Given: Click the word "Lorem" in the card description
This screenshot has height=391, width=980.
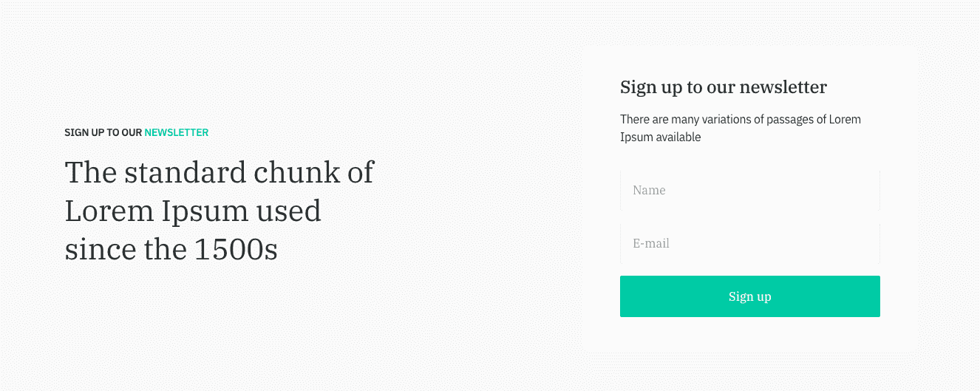Looking at the screenshot, I should point(844,119).
